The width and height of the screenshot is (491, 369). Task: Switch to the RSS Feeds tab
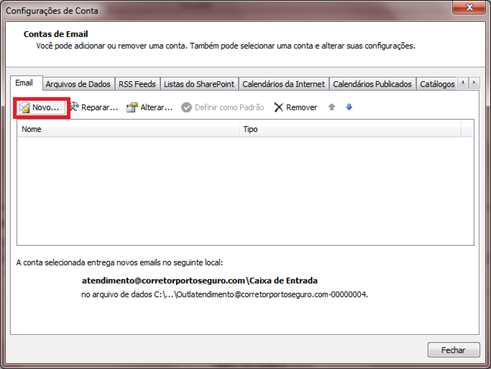137,84
